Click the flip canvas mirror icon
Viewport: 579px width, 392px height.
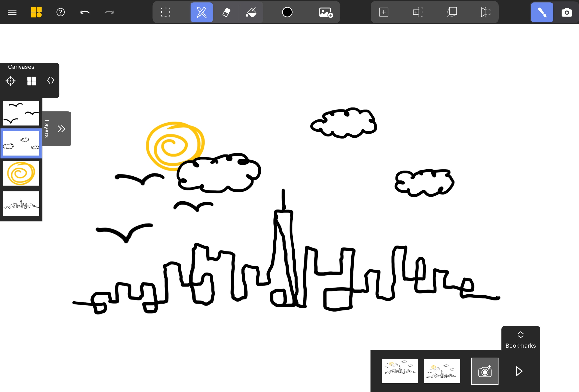point(485,12)
